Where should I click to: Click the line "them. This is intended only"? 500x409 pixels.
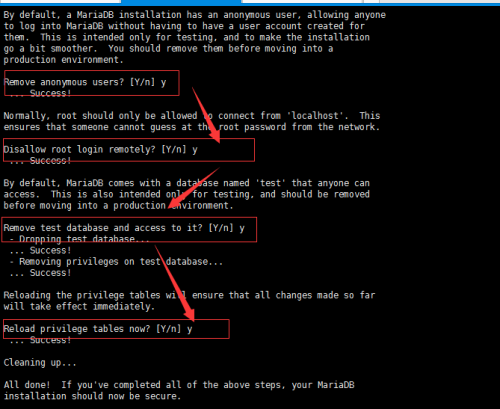point(187,37)
